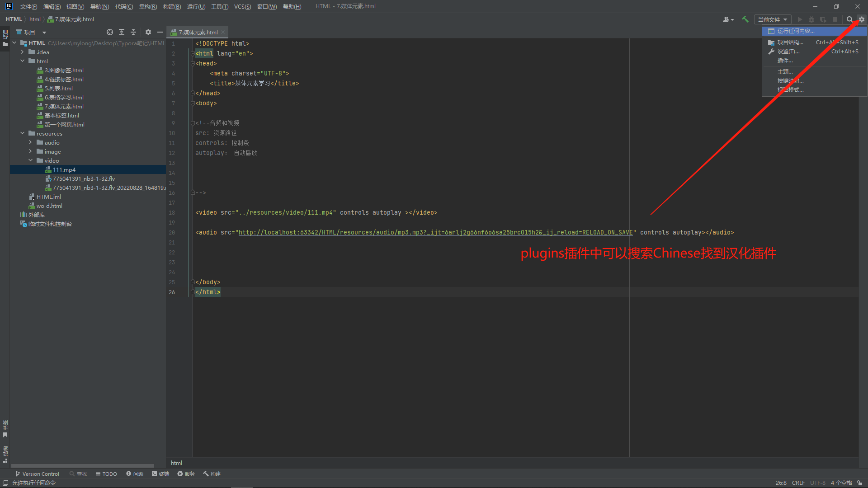Select 运行任何内容... in the settings popup

[814, 31]
